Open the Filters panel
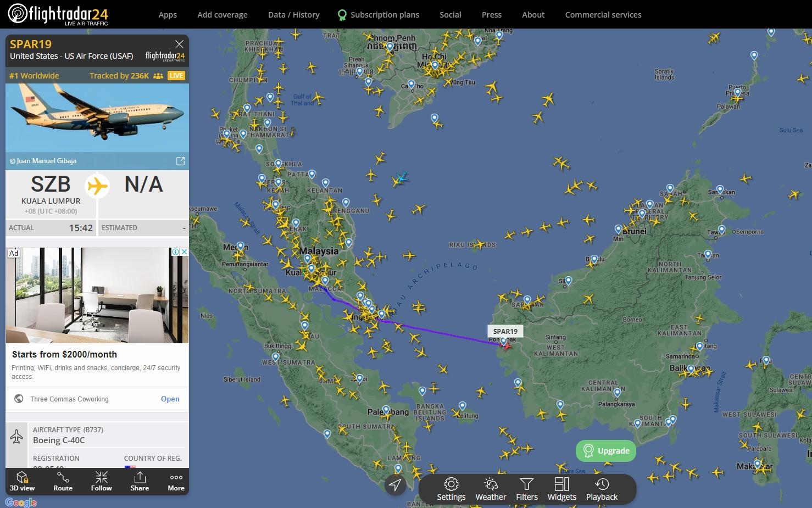 click(526, 489)
